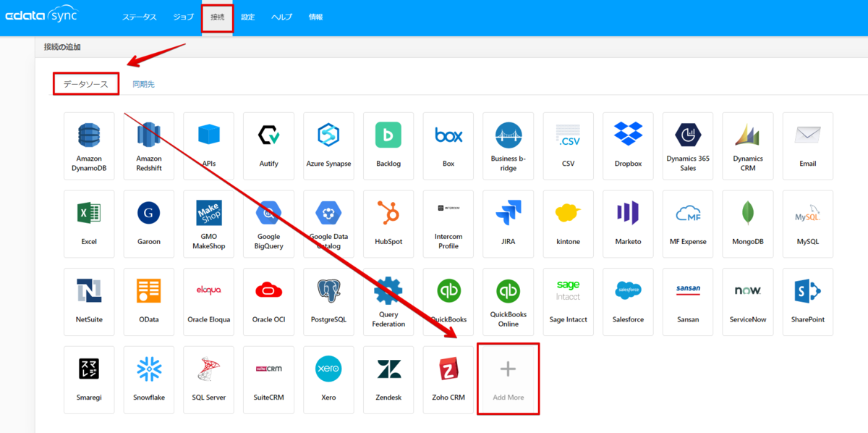The width and height of the screenshot is (868, 433).
Task: Select the Amazon Redshift connector
Action: point(149,146)
